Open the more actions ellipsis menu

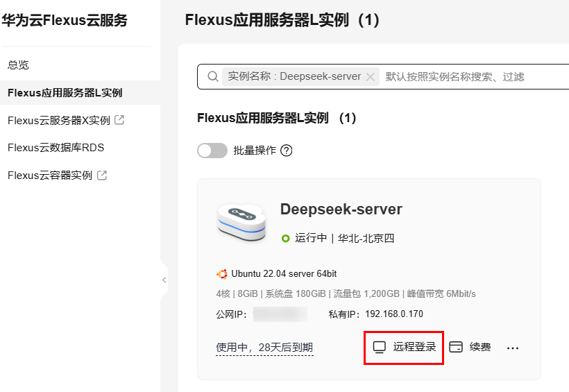point(513,348)
